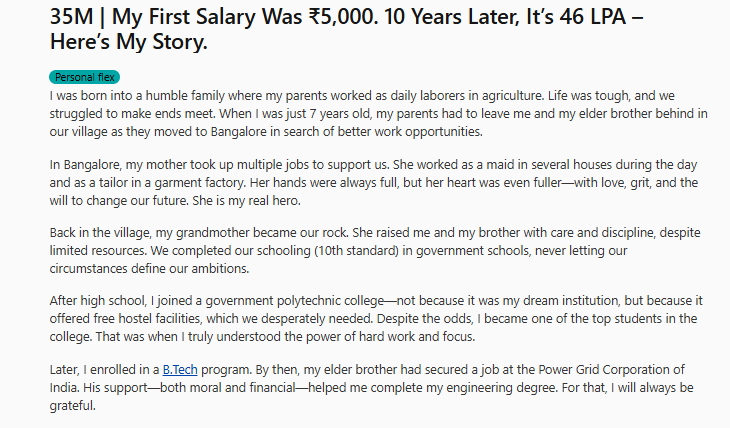Click the word "grateful." ending the last paragraph

pos(73,406)
